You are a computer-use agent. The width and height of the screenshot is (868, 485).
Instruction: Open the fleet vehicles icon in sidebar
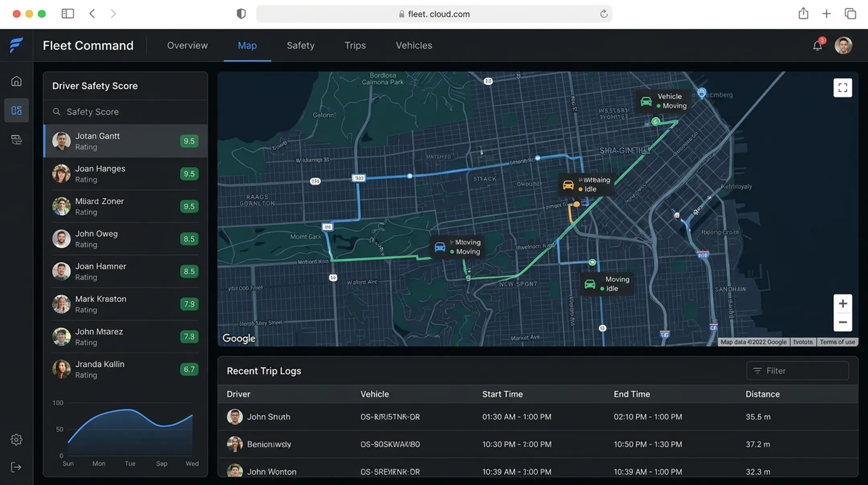[x=16, y=140]
